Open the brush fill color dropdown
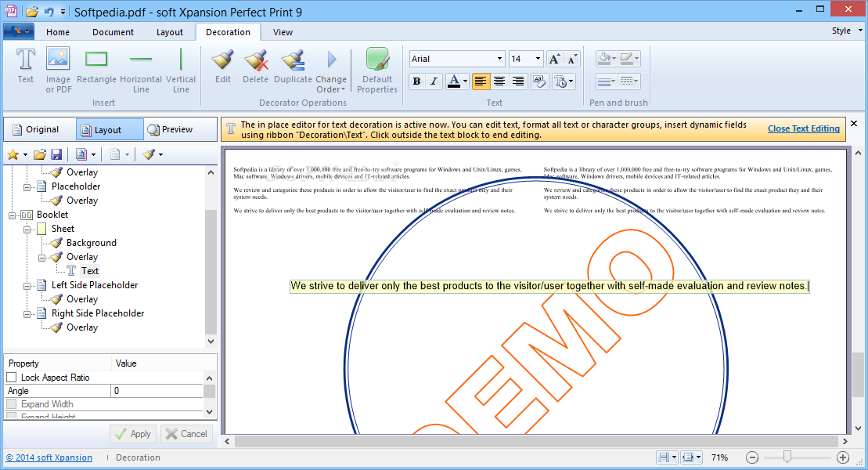This screenshot has width=868, height=470. [x=607, y=58]
